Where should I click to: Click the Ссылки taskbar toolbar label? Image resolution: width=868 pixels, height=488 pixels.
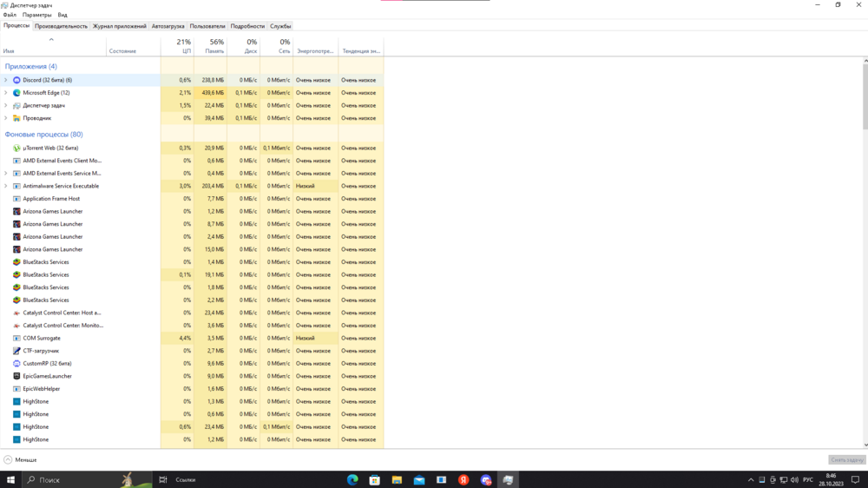coord(186,479)
